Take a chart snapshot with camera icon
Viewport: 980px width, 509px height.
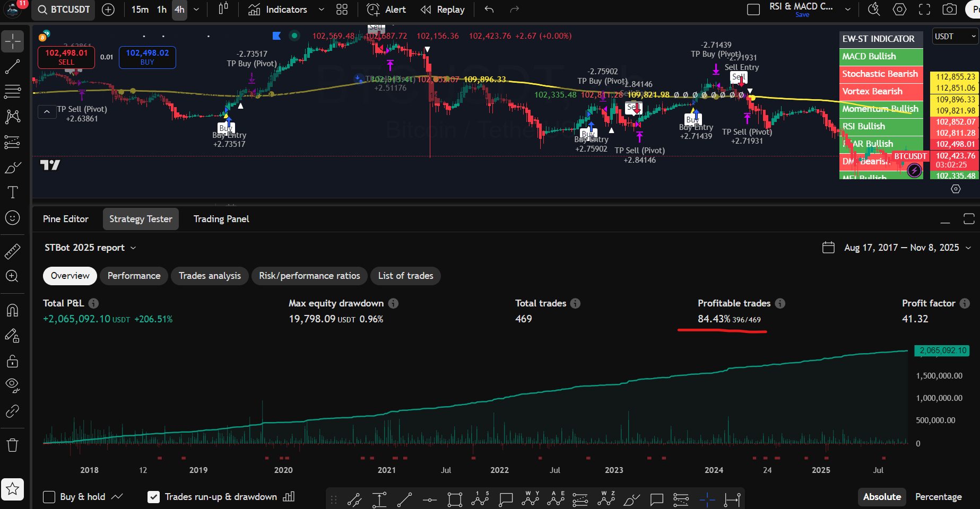[950, 10]
